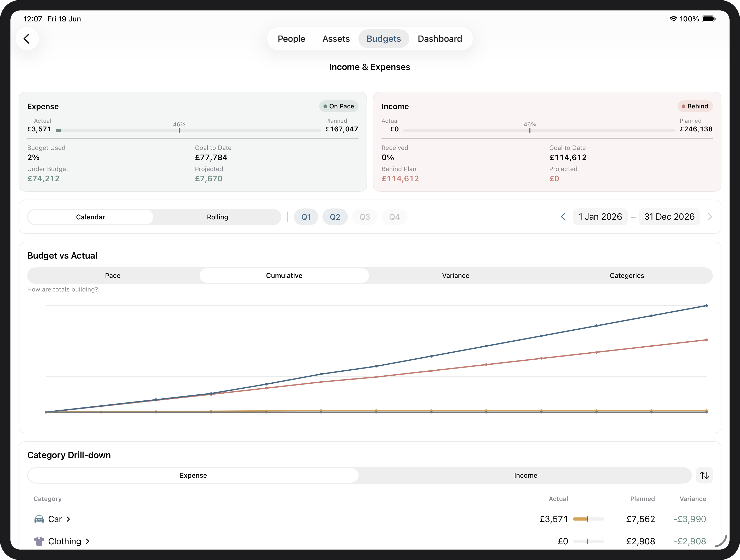Click Under Budget amount £74,212

(43, 179)
